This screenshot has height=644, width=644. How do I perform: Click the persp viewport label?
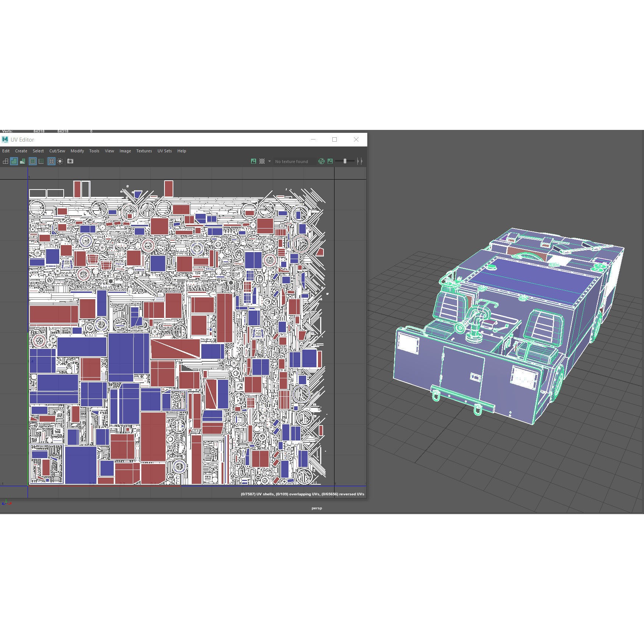click(x=317, y=508)
